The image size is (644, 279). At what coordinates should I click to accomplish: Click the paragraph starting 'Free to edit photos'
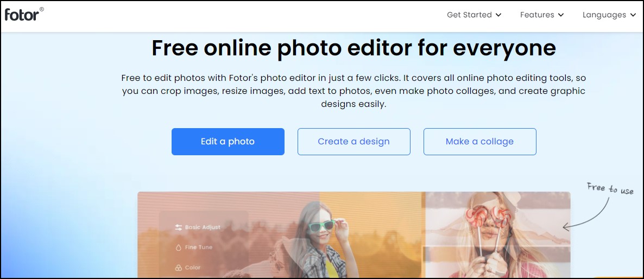(x=353, y=91)
